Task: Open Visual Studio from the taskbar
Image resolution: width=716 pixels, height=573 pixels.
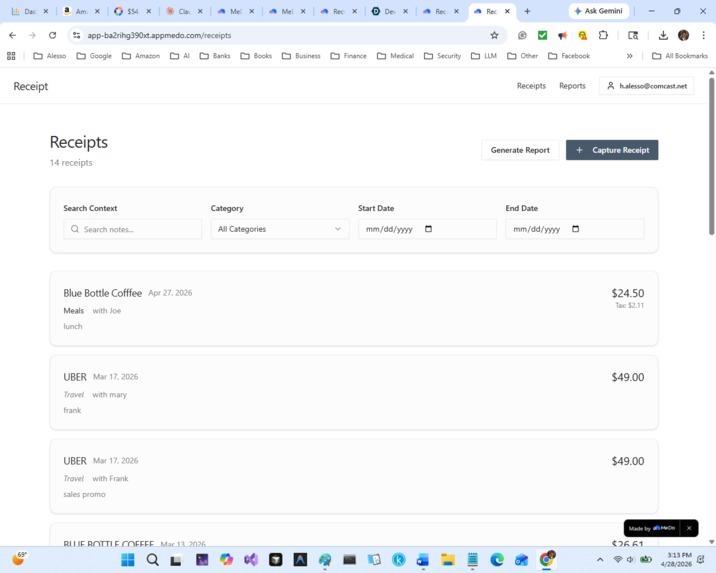Action: (251, 559)
